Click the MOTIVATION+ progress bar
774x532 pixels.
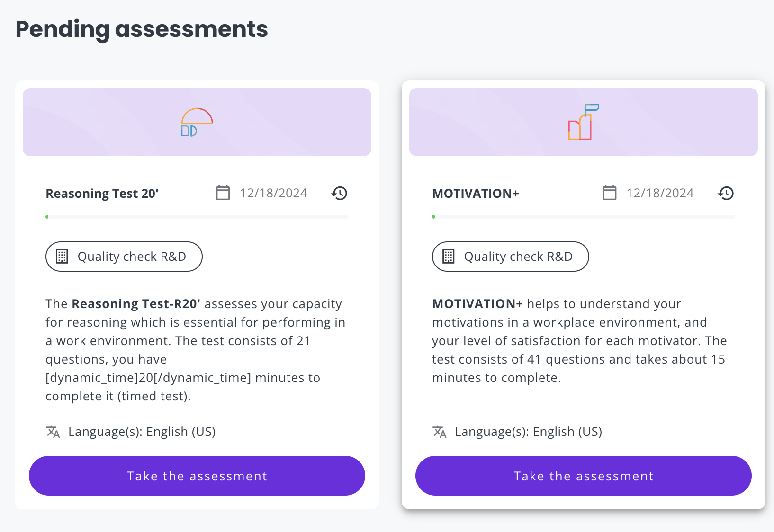click(x=584, y=217)
